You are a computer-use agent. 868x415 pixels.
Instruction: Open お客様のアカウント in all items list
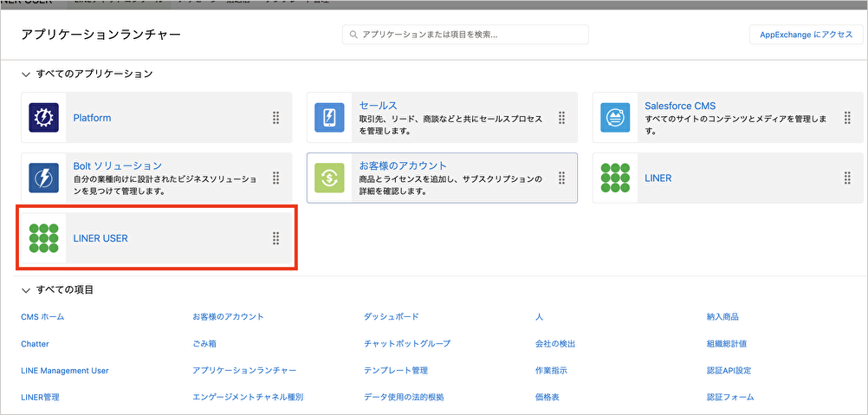228,317
